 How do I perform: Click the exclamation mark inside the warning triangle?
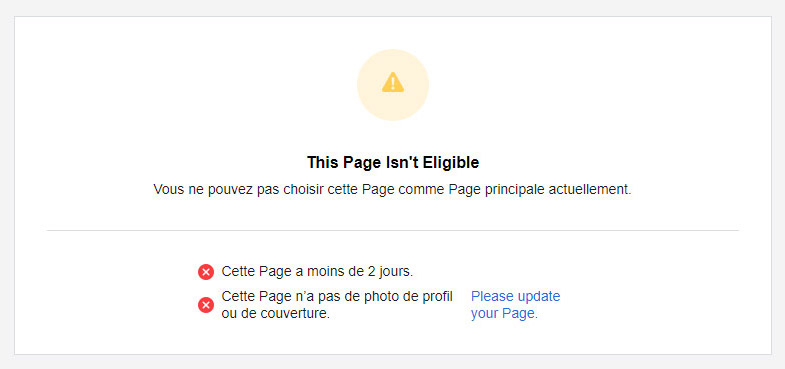pos(392,84)
